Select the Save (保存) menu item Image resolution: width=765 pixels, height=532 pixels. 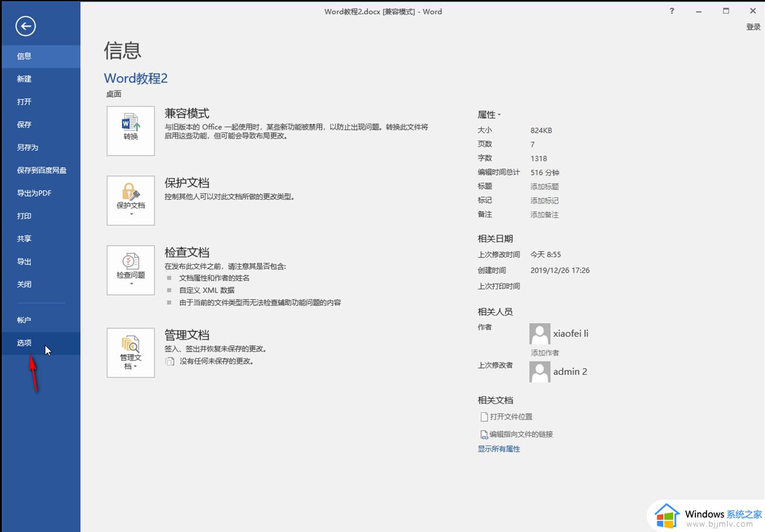pyautogui.click(x=40, y=125)
